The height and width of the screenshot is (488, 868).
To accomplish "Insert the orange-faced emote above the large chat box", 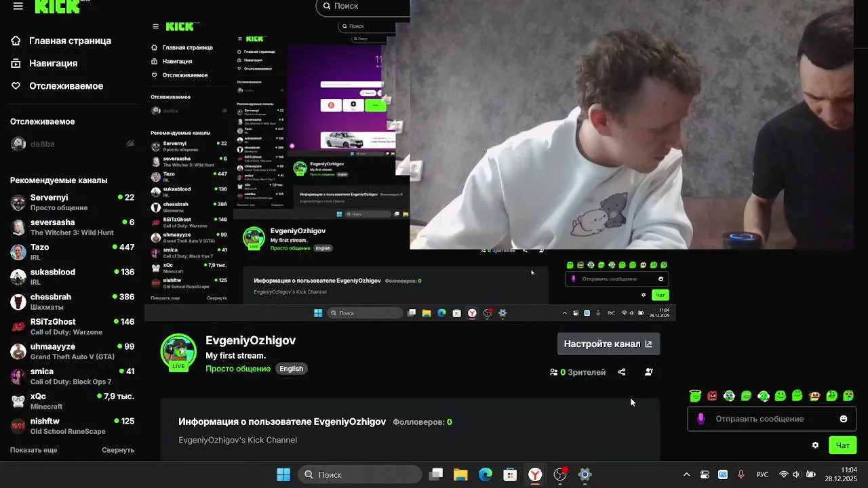I will tap(814, 396).
